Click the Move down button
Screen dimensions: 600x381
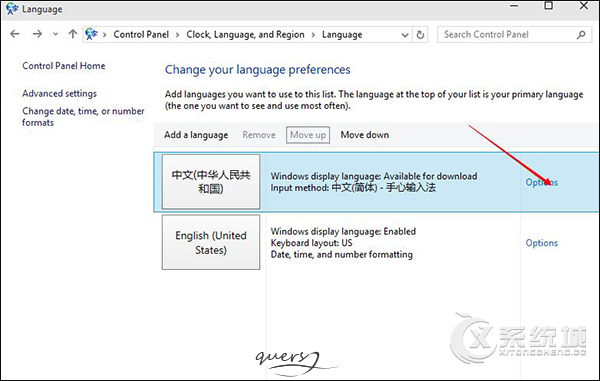click(365, 135)
